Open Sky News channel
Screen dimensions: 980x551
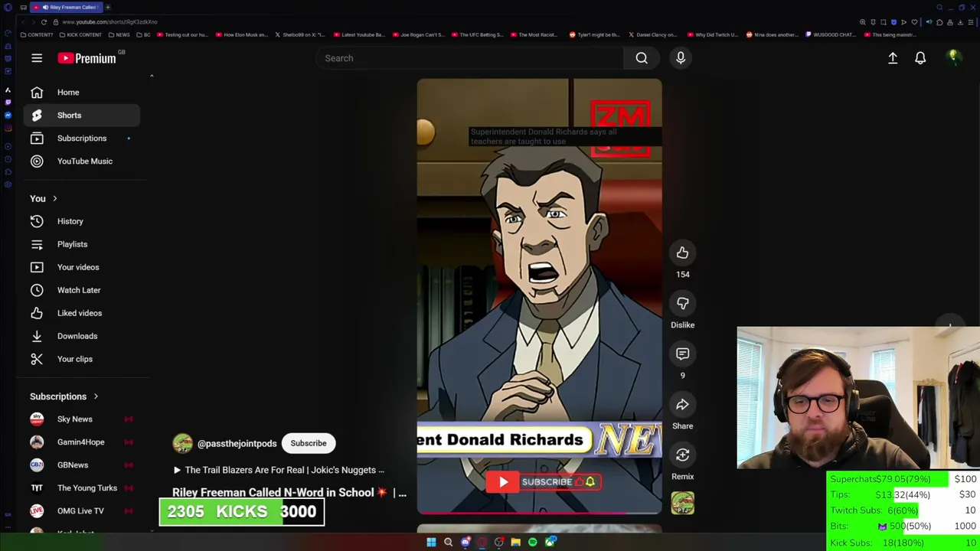[x=82, y=419]
